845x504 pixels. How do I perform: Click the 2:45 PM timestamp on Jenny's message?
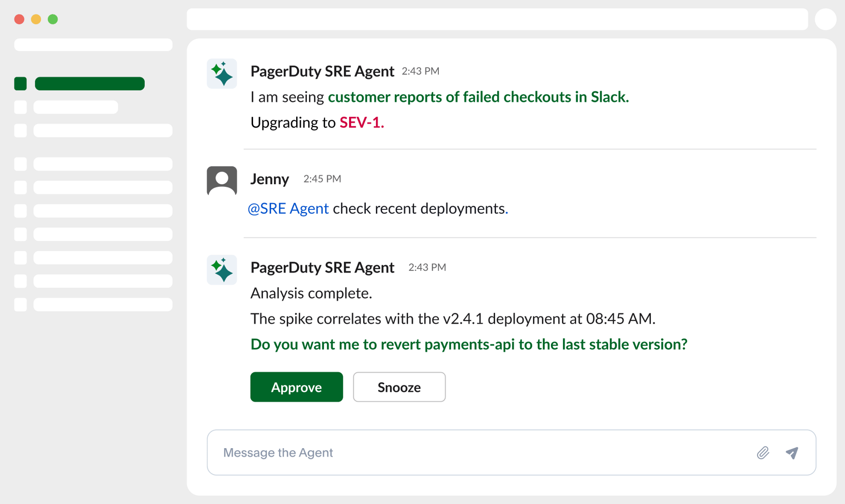pos(322,179)
